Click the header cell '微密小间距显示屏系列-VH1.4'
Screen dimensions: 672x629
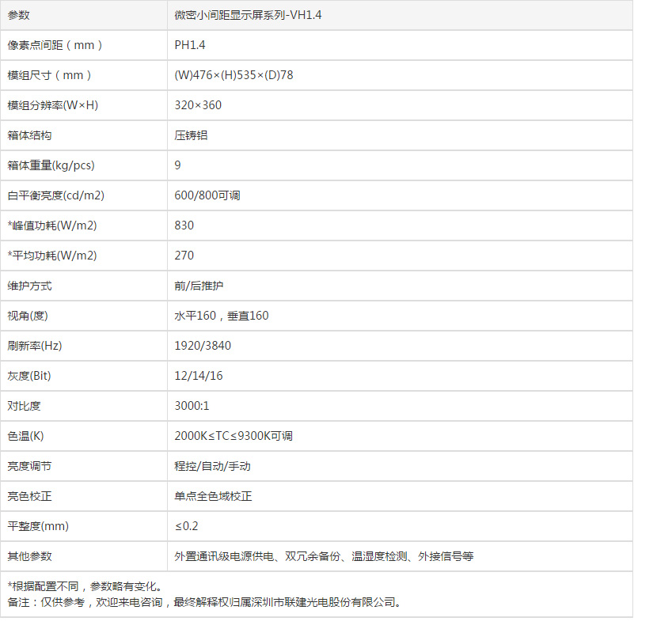click(248, 15)
